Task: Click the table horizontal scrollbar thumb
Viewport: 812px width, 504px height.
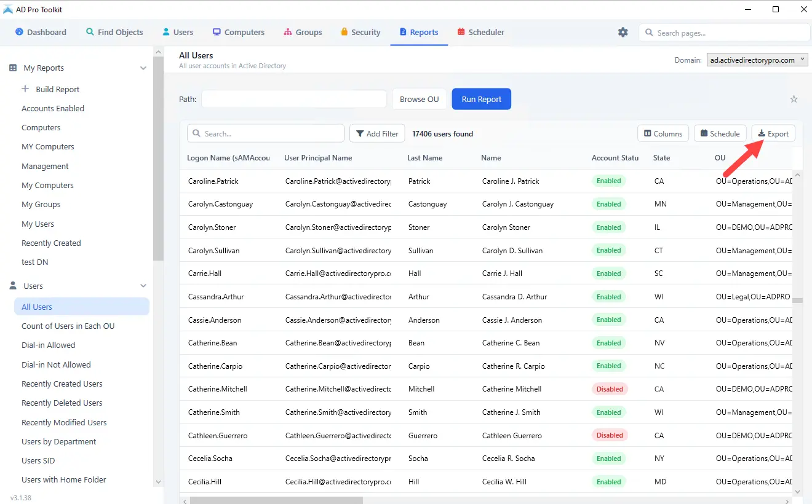Action: pos(276,500)
